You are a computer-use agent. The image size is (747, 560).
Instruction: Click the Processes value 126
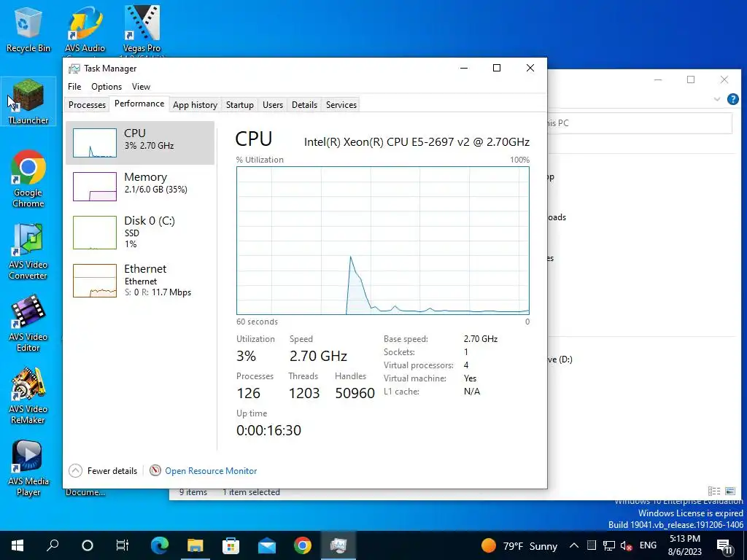pos(248,393)
